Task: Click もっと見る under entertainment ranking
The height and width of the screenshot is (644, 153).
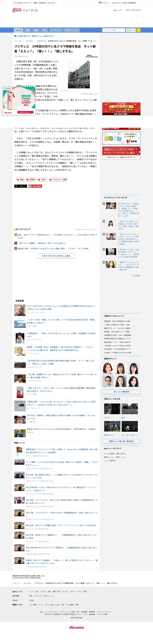Action: [136, 276]
